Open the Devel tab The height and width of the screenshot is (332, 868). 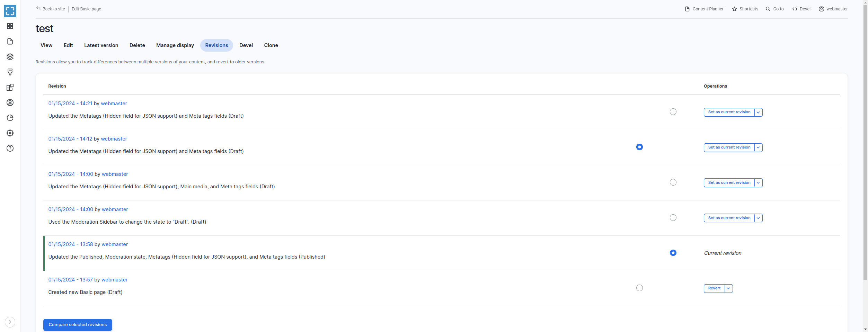(x=246, y=45)
